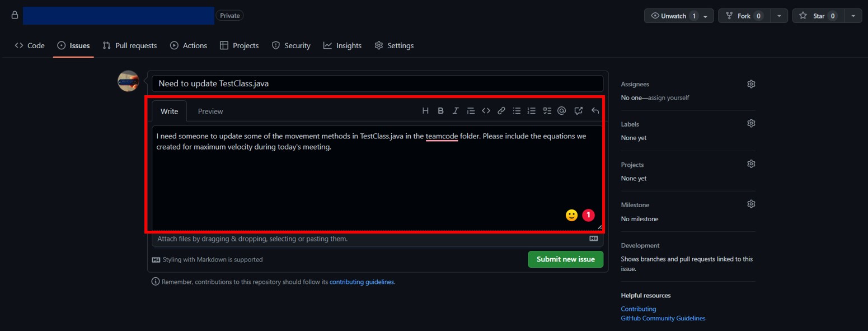This screenshot has width=868, height=331.
Task: Switch to the Write tab
Action: [x=169, y=111]
